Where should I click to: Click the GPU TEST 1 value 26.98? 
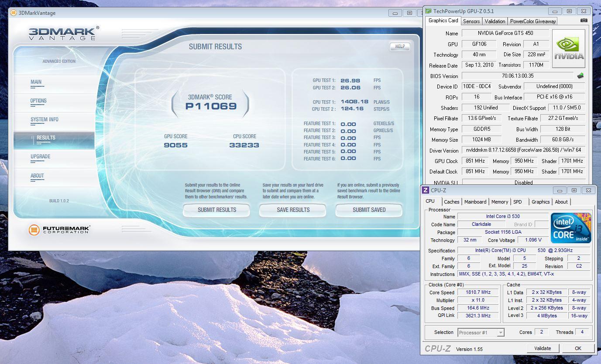(x=350, y=80)
